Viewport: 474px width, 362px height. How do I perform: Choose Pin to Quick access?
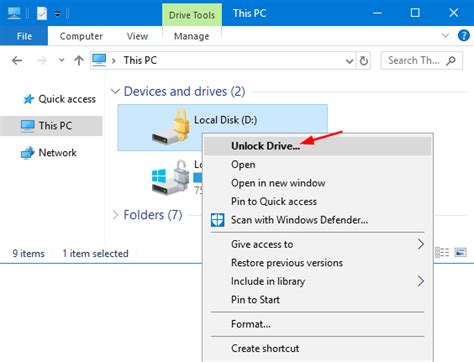pyautogui.click(x=317, y=201)
